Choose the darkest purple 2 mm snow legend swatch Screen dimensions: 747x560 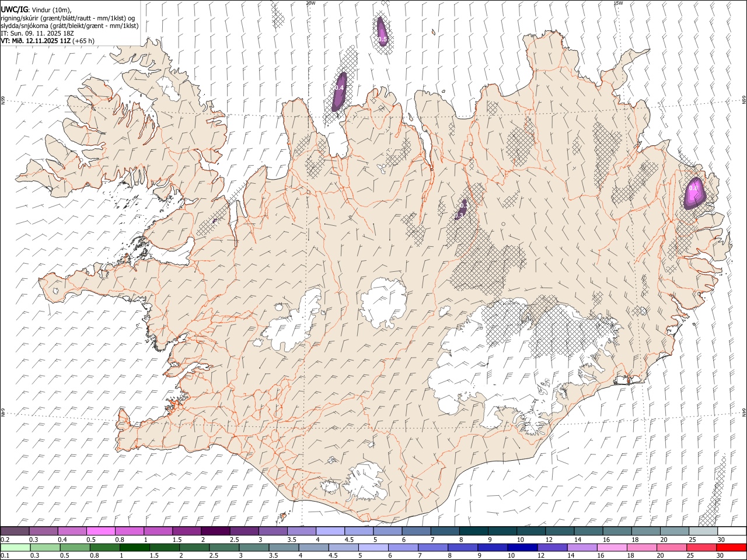(x=215, y=531)
